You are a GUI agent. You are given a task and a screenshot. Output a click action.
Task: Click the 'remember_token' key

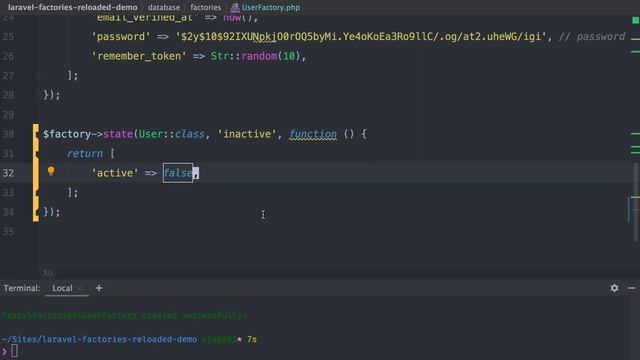139,56
